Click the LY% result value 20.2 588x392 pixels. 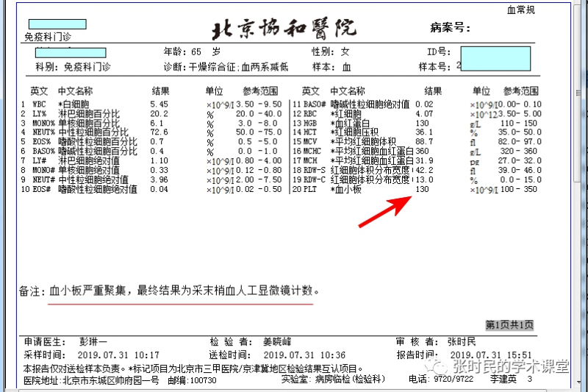(159, 113)
